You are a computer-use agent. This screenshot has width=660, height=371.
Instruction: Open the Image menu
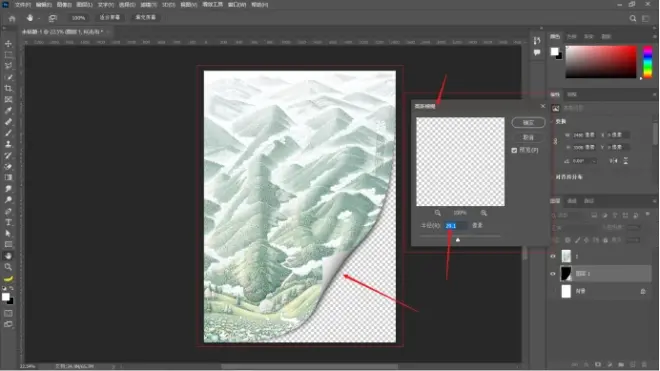coord(64,5)
